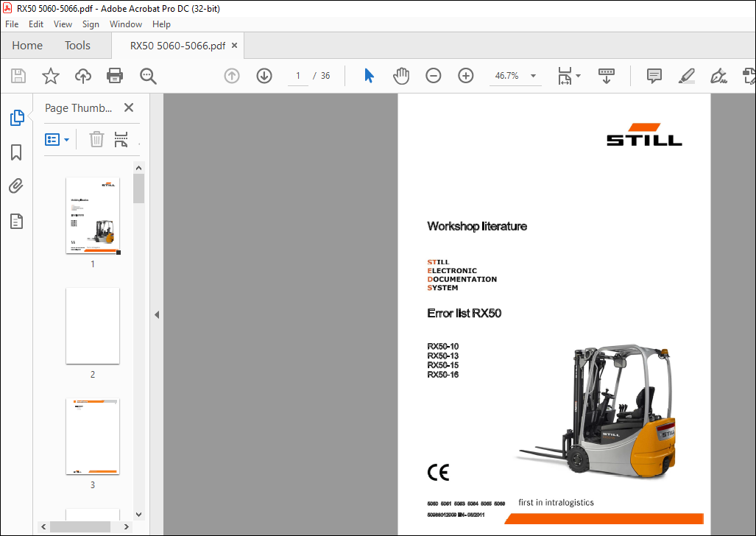Image resolution: width=756 pixels, height=536 pixels.
Task: Close the RX50 5060-5066.pdf tab
Action: pyautogui.click(x=235, y=46)
